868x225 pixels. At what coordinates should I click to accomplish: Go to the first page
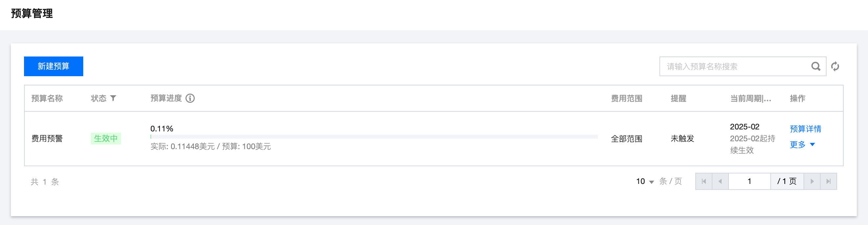click(x=704, y=181)
